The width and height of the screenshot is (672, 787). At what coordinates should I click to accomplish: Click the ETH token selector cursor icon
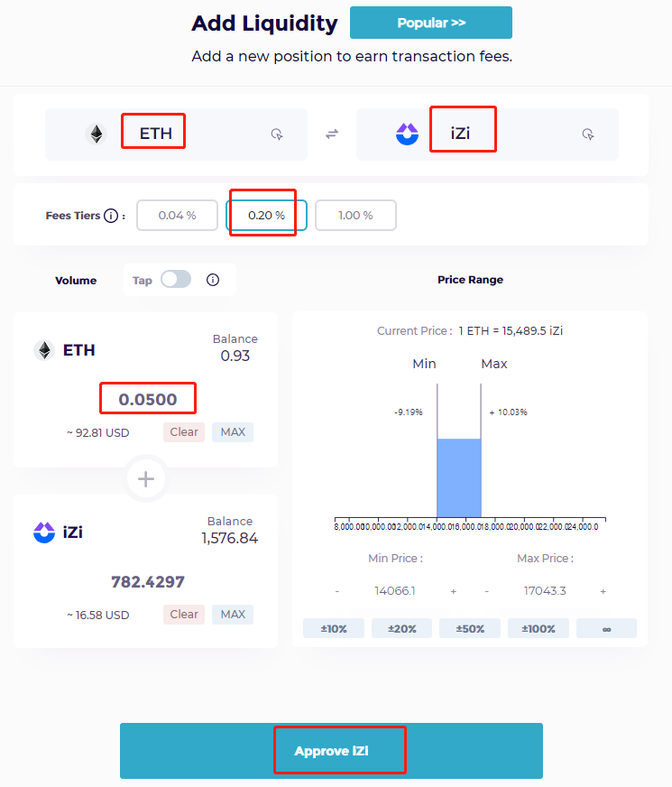(x=277, y=134)
